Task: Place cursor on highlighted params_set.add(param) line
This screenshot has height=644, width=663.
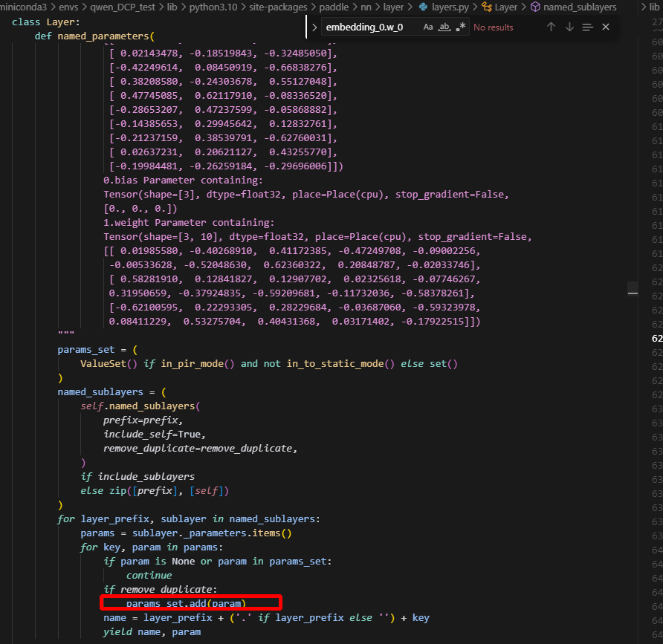Action: (x=186, y=603)
